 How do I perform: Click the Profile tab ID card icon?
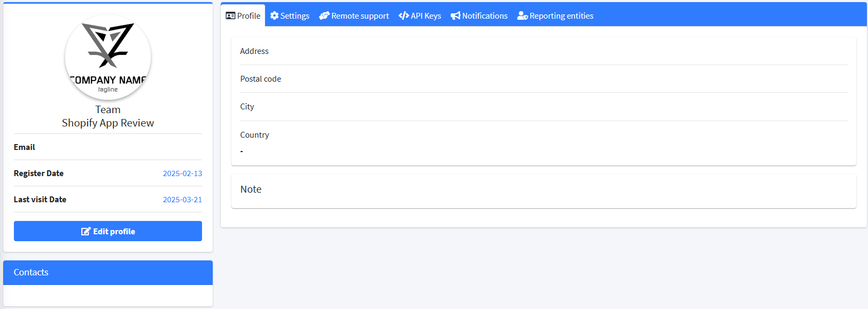230,16
